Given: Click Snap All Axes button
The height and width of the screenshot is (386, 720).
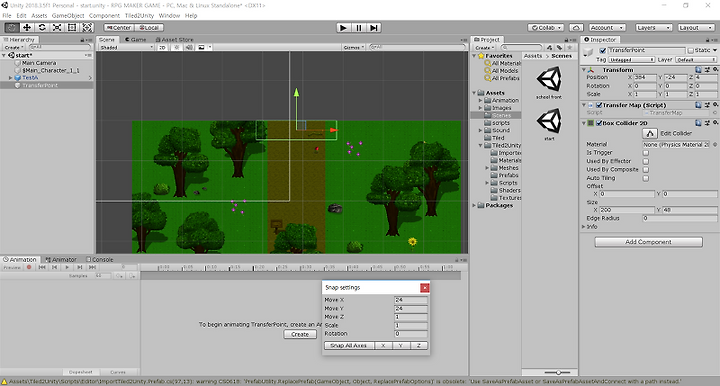Looking at the screenshot, I should (349, 346).
